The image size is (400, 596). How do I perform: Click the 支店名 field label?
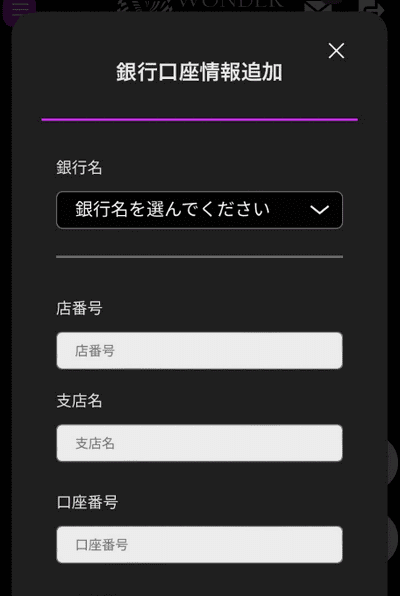(x=79, y=401)
